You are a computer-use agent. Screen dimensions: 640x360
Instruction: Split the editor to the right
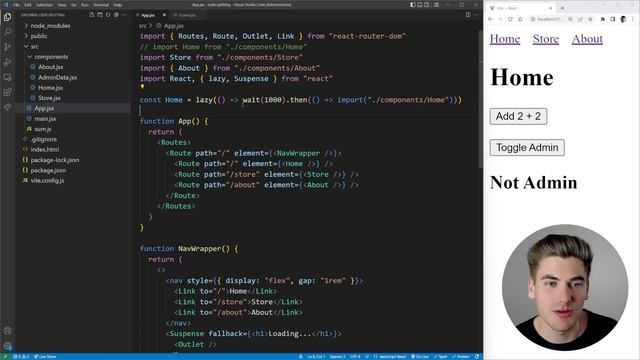coord(468,15)
